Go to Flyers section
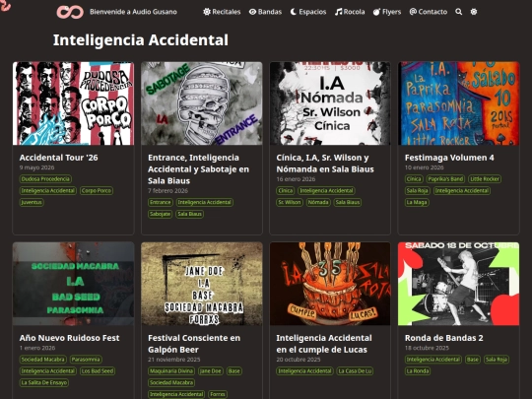Screen dimensions: 532x399 click(x=387, y=12)
